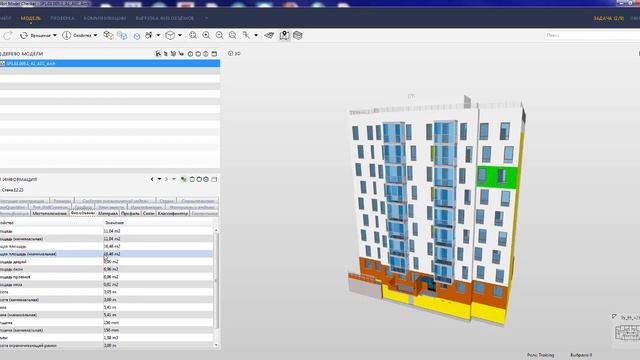Click the 'Стена' component title in Информация

click(13, 190)
